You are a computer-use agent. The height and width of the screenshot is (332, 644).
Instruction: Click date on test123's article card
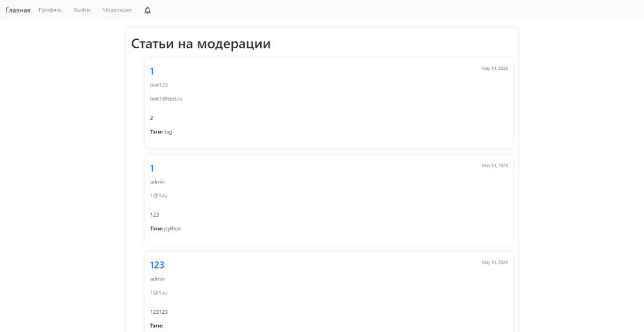click(495, 68)
